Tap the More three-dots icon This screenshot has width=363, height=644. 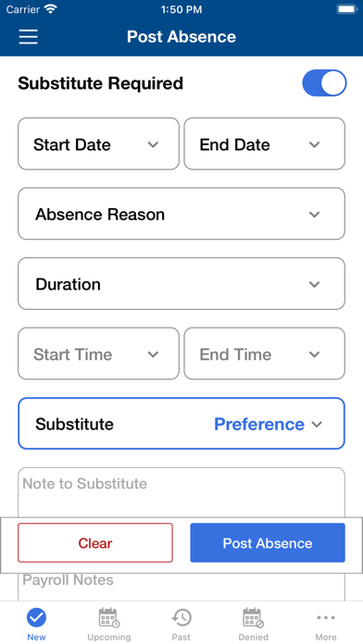tap(326, 617)
